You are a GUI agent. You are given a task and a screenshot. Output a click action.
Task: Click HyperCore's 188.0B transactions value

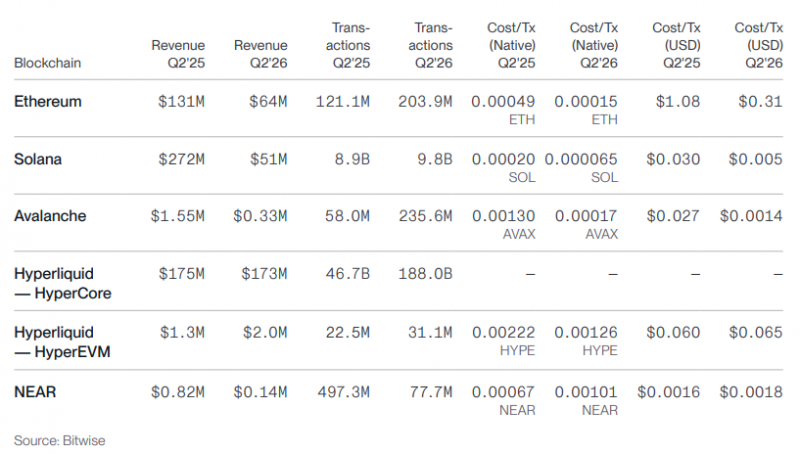click(425, 274)
